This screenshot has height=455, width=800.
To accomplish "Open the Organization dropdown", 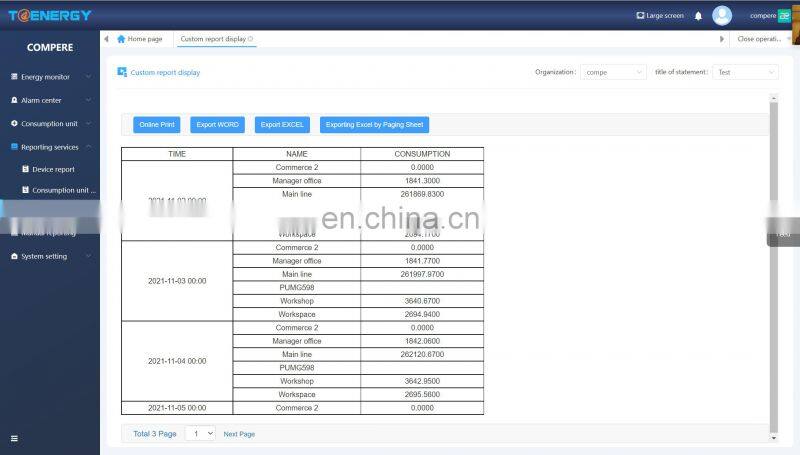I will click(x=613, y=72).
